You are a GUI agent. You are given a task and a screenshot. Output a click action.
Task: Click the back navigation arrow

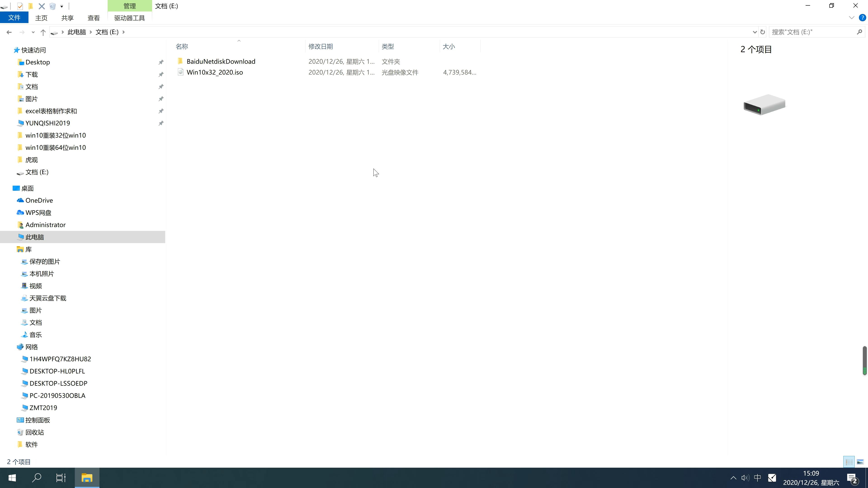click(x=8, y=32)
